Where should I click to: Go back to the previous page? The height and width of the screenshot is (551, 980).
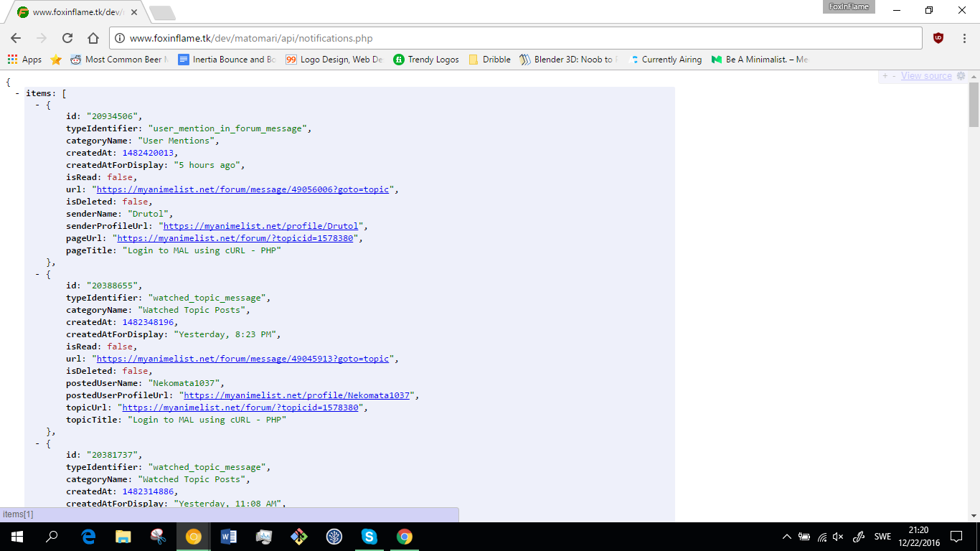pyautogui.click(x=16, y=38)
